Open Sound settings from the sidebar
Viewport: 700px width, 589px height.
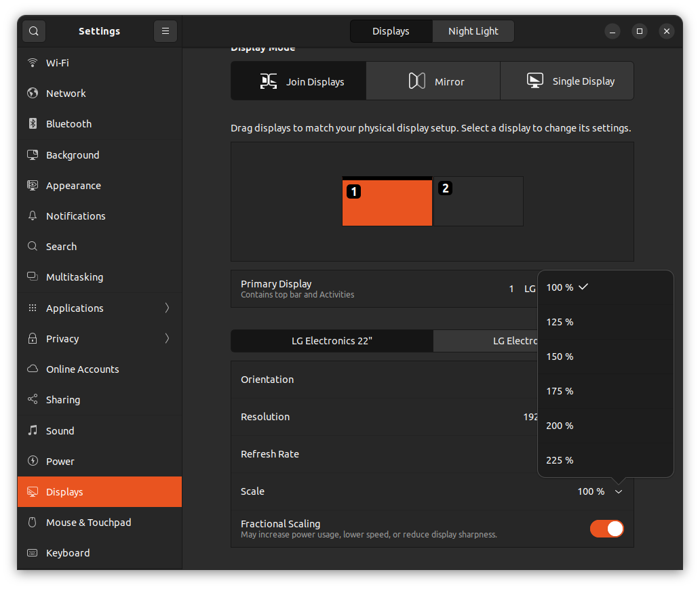click(60, 430)
